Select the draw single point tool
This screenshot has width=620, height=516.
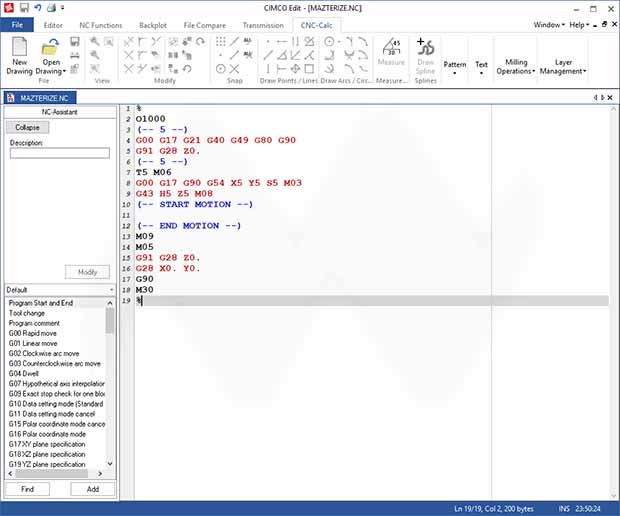tap(268, 42)
